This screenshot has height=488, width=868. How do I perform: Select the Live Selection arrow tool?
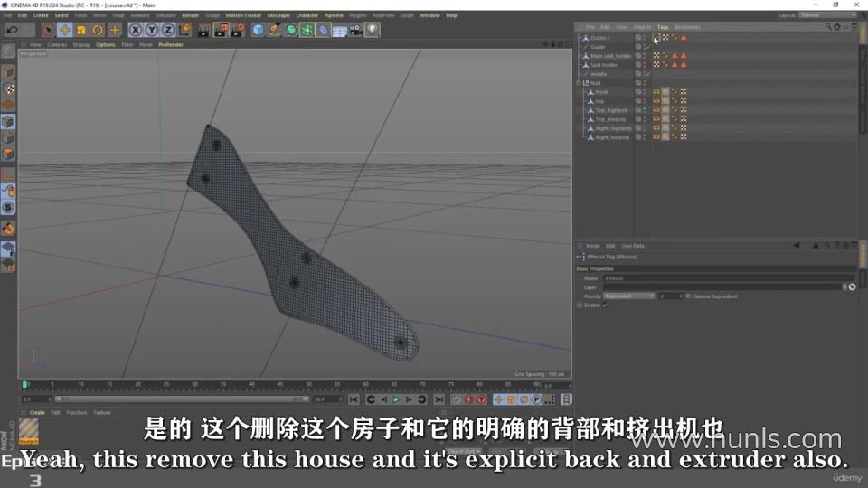coord(48,30)
